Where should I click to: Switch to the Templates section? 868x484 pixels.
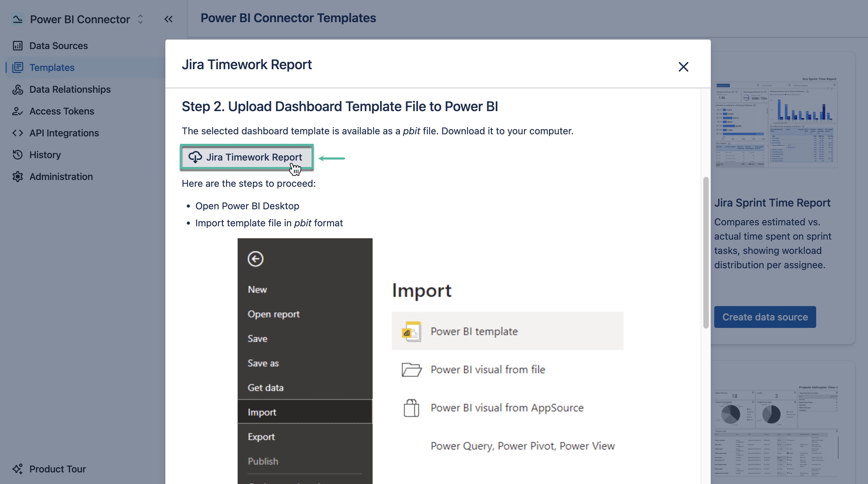point(51,67)
